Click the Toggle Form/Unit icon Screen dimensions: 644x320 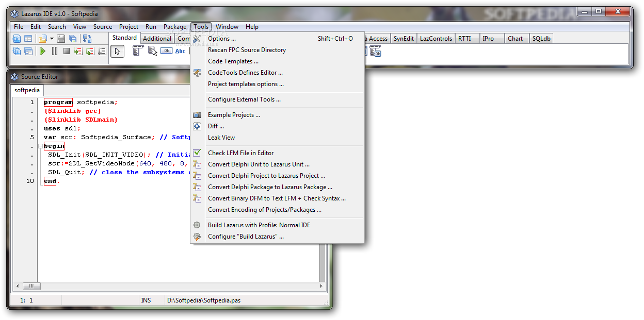pos(87,39)
